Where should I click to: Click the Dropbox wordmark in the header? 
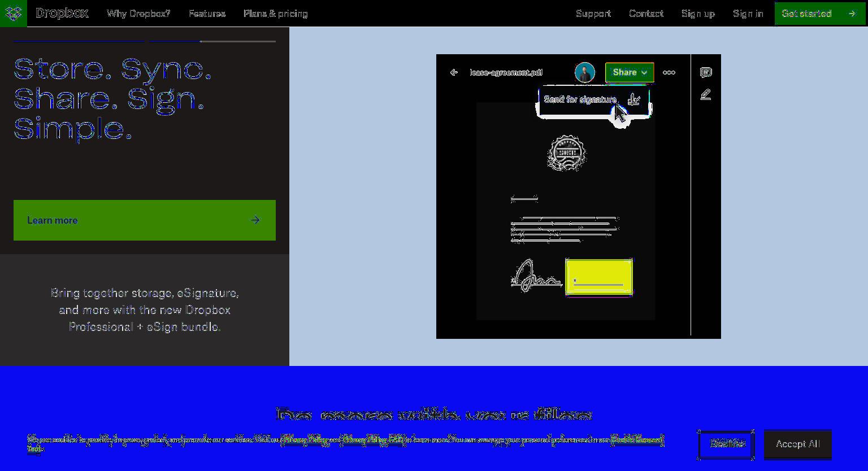[62, 13]
